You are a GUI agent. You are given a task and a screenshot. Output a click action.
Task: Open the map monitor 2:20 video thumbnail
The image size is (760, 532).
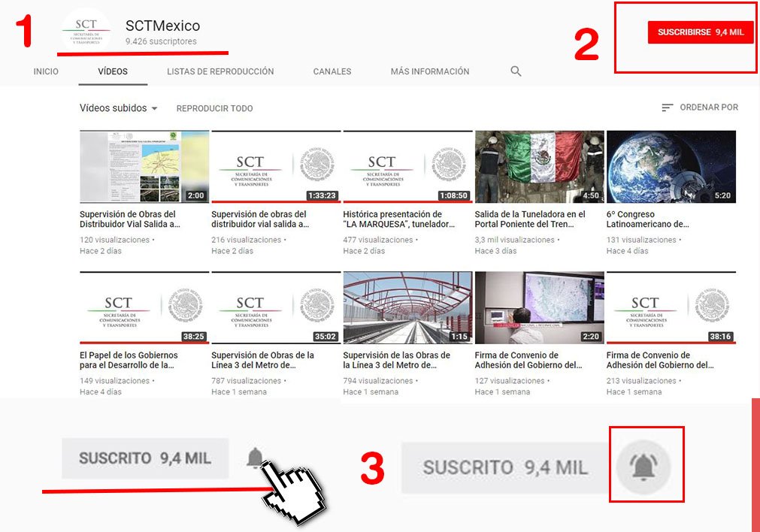point(540,307)
